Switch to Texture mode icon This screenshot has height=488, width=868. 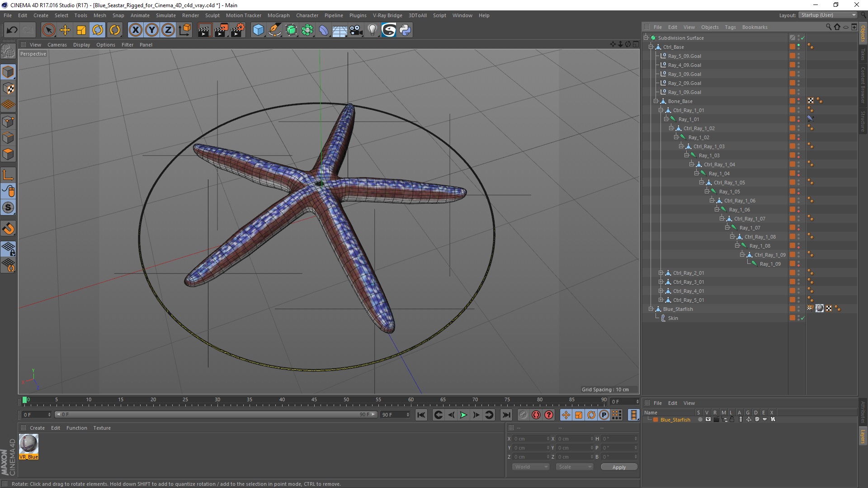[8, 89]
